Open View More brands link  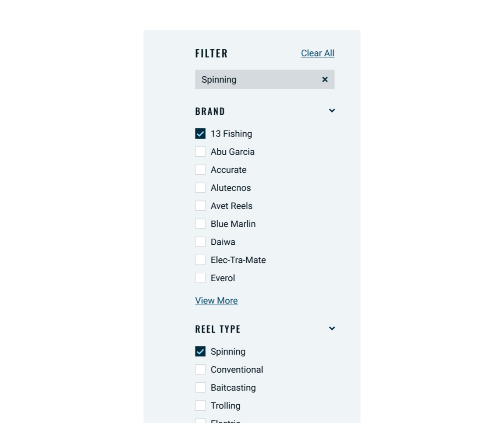point(217,301)
